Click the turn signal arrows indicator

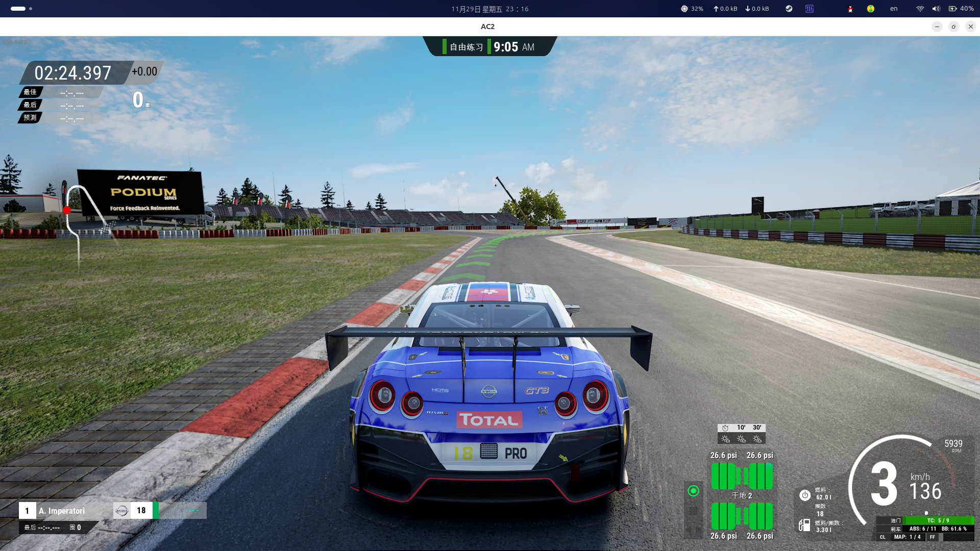[x=693, y=531]
